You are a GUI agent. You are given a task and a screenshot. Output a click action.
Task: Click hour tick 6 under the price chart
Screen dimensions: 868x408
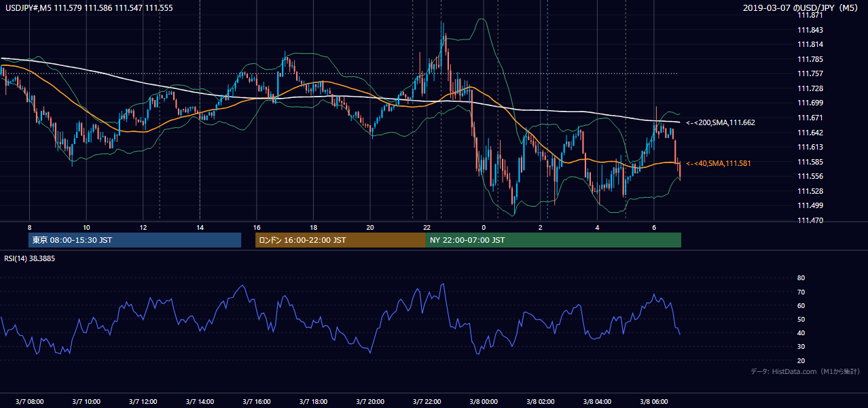(x=654, y=227)
